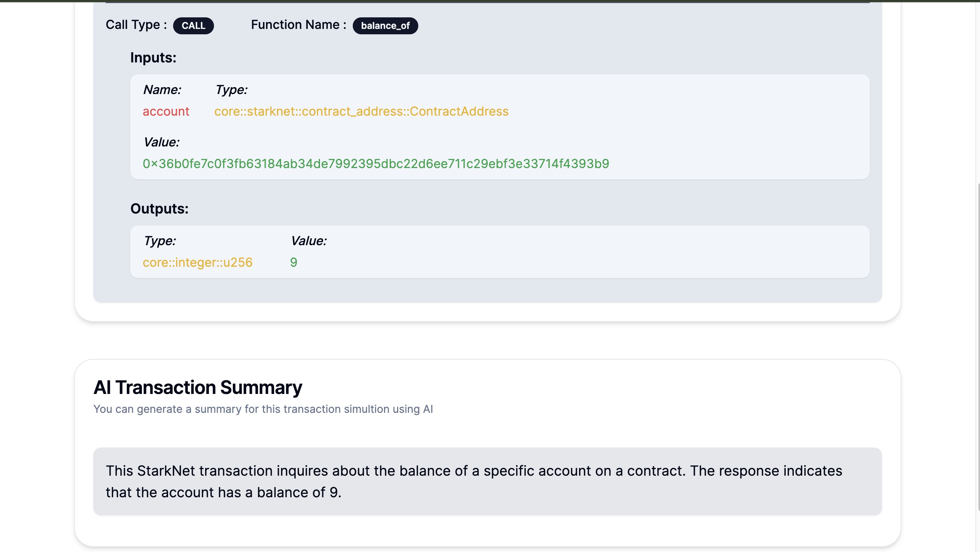Click the AI summary paragraph box
980x552 pixels.
click(487, 481)
